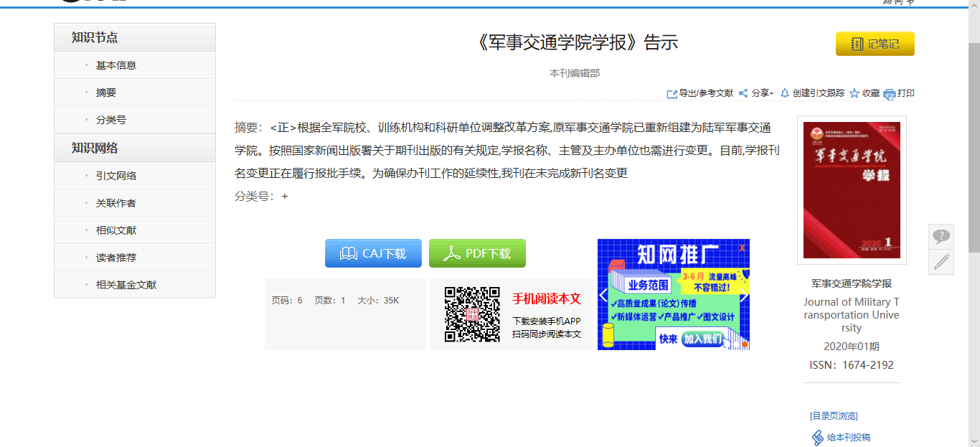Open the journal cover thumbnail
Viewport: 980px width, 447px height.
point(852,190)
